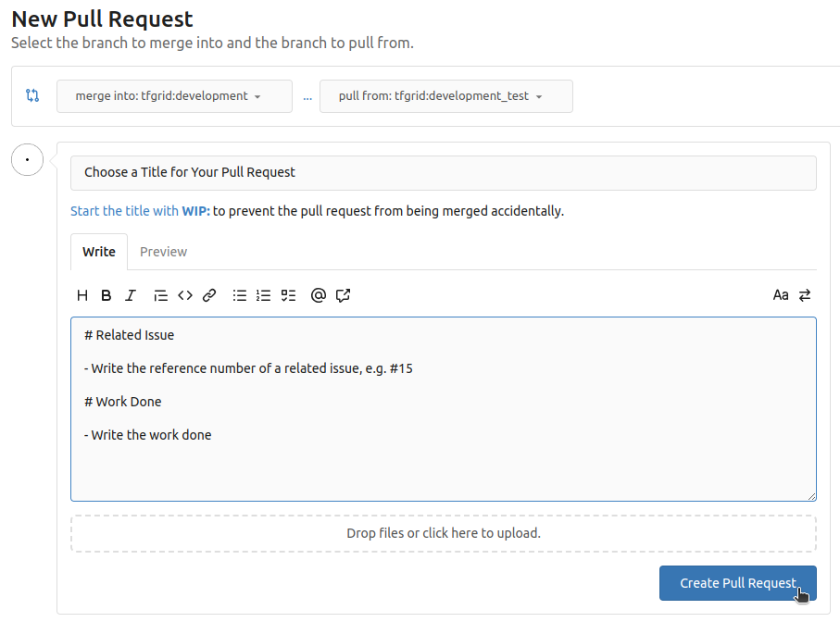Screen dimensions: 840x622
Task: Open the 'merge into: tfgrid:development' dropdown
Action: (174, 96)
